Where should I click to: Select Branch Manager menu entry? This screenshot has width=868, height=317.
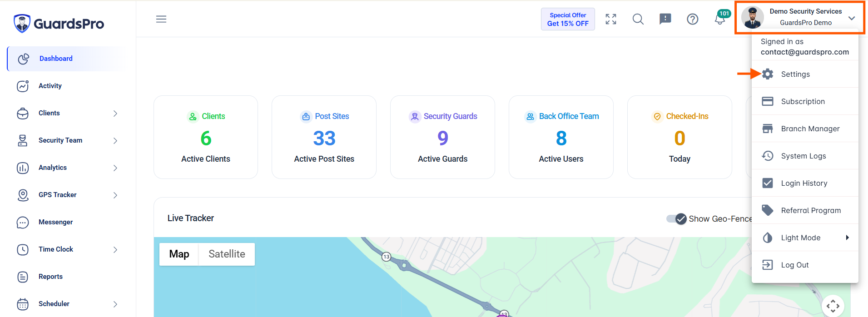[805, 129]
